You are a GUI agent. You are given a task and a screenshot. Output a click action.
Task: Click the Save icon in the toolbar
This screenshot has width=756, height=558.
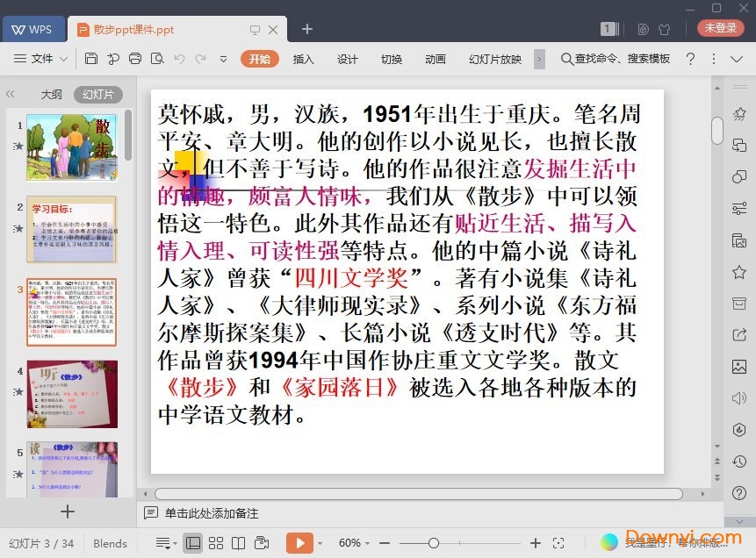[91, 59]
